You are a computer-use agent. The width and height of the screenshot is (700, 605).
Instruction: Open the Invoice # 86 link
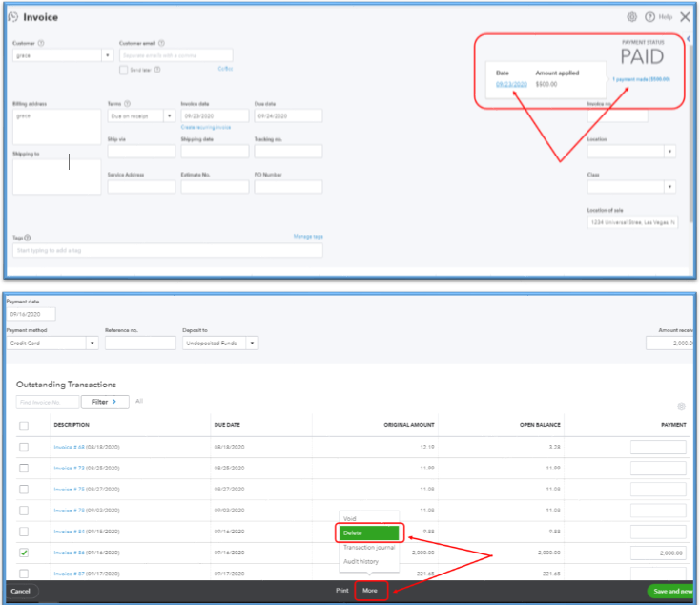pos(69,553)
